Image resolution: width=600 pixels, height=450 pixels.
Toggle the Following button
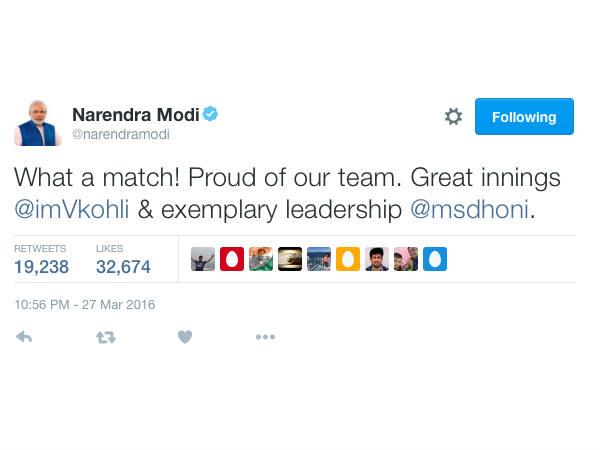pos(524,117)
